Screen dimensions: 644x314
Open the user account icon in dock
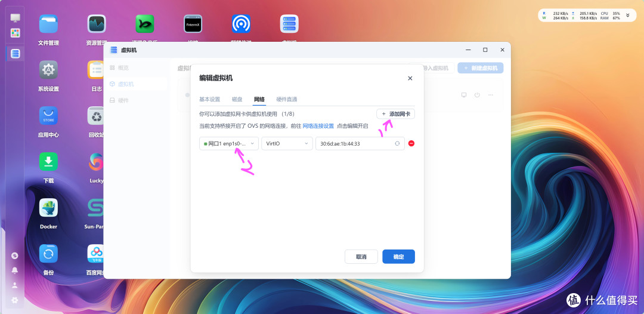[x=15, y=285]
